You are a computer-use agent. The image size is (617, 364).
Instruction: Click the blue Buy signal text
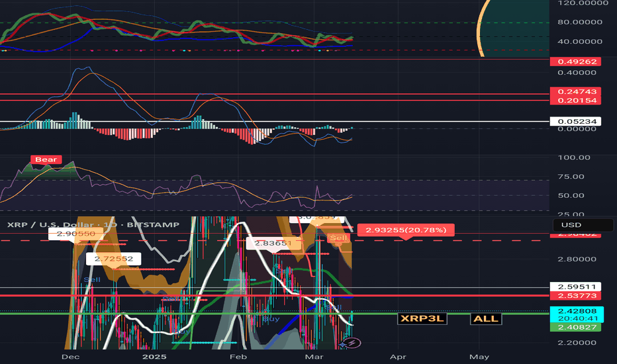coord(271,319)
